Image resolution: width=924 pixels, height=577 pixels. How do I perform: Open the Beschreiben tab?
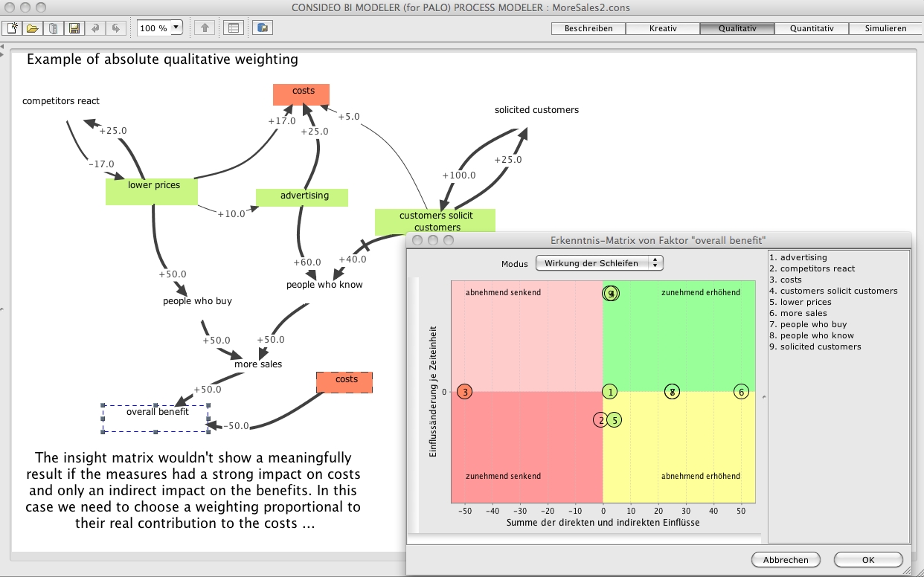(x=588, y=28)
